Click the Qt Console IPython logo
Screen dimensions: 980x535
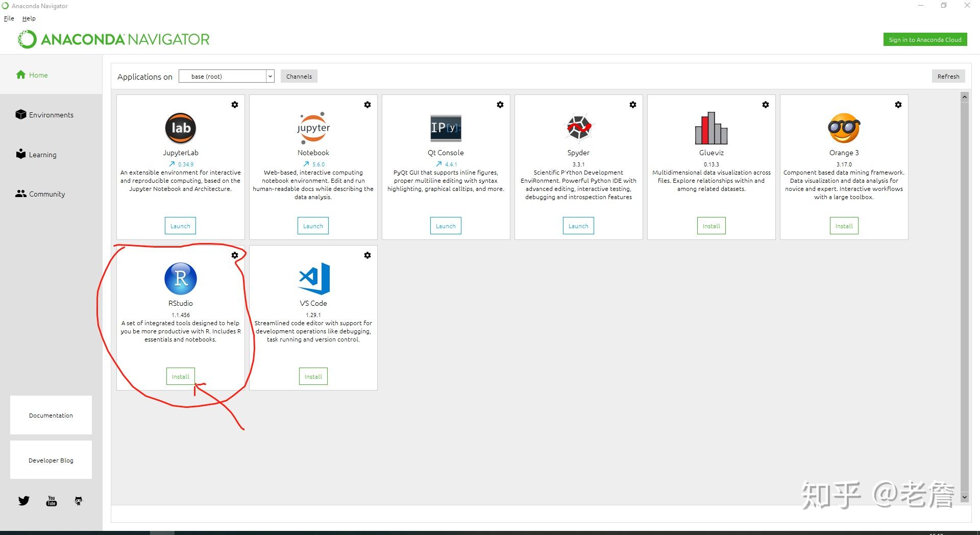click(446, 128)
